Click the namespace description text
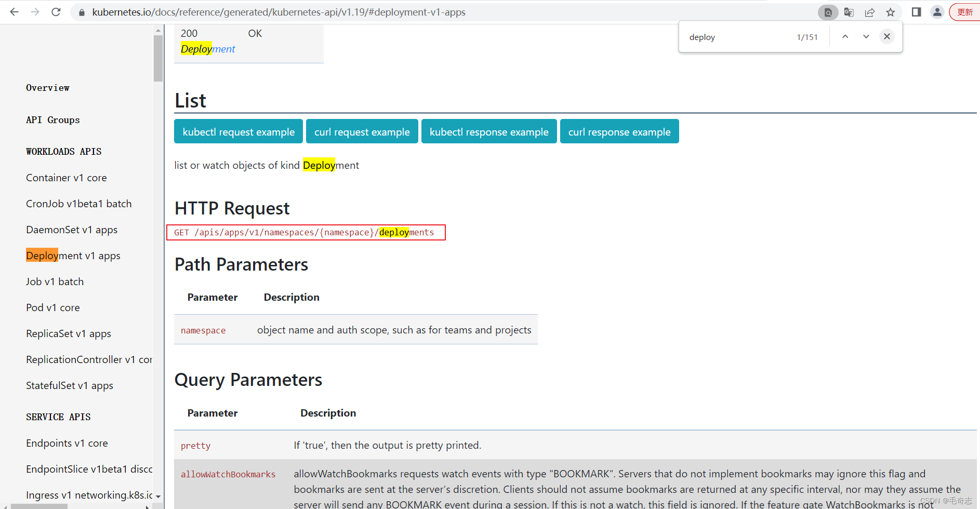 [394, 330]
